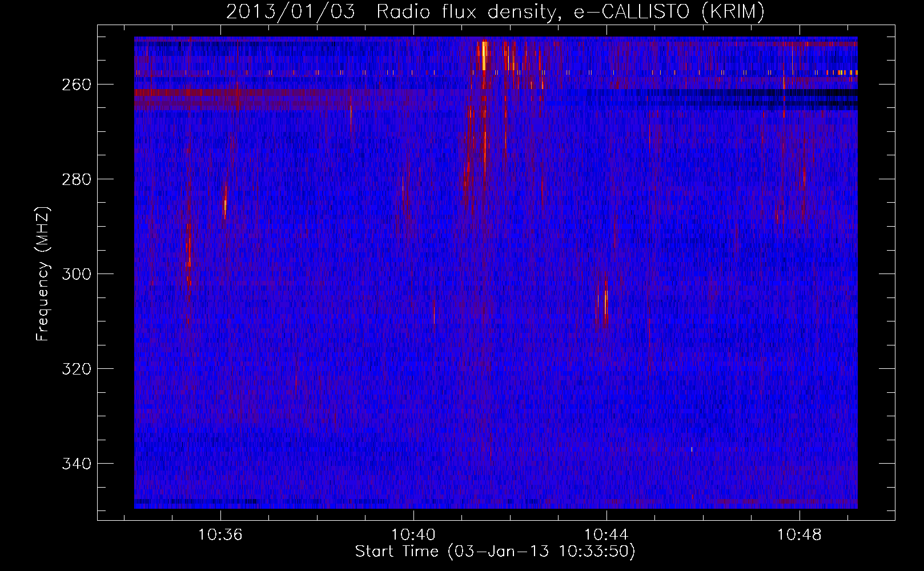This screenshot has width=924, height=571.
Task: Select the 300 frequency tick label
Action: 76,274
